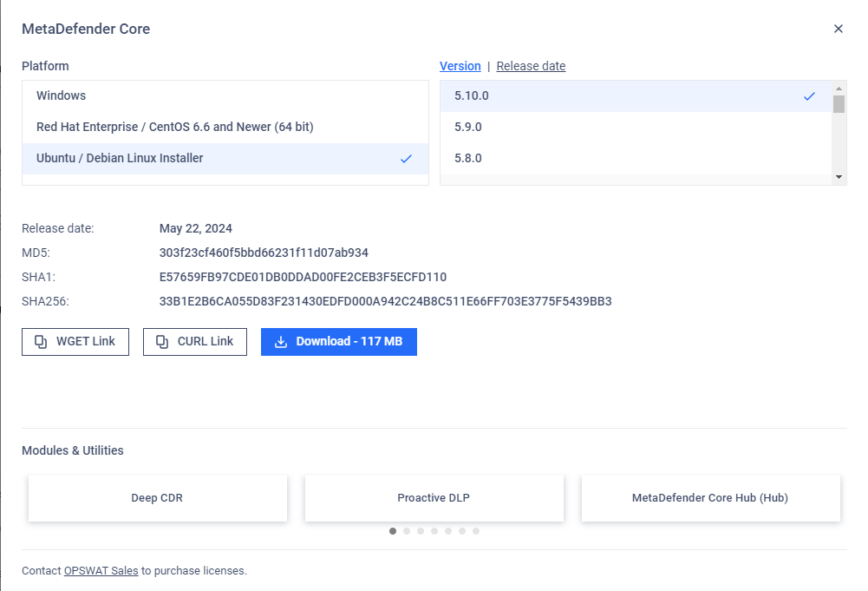
Task: Go to the sixth carousel page dot
Action: (x=462, y=531)
